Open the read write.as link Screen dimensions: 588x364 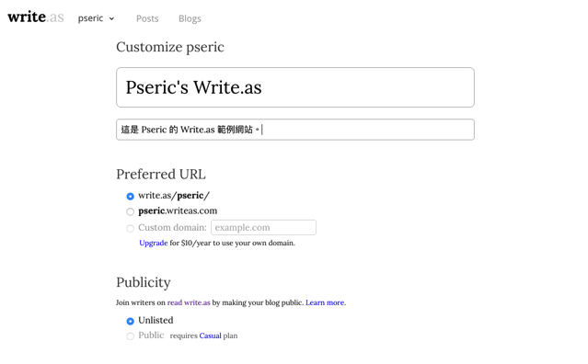pos(189,302)
